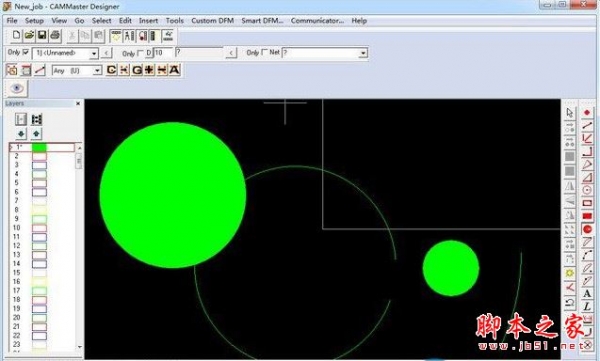Click the color swatch of layer 2

tap(39, 156)
